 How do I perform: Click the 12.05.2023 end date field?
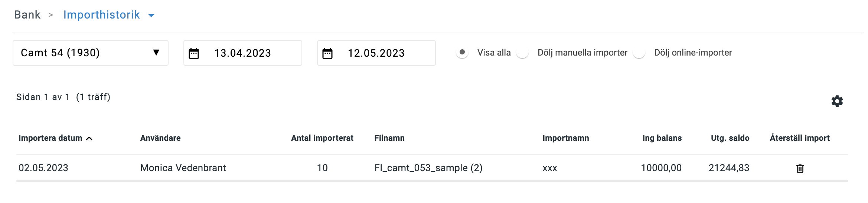point(376,53)
